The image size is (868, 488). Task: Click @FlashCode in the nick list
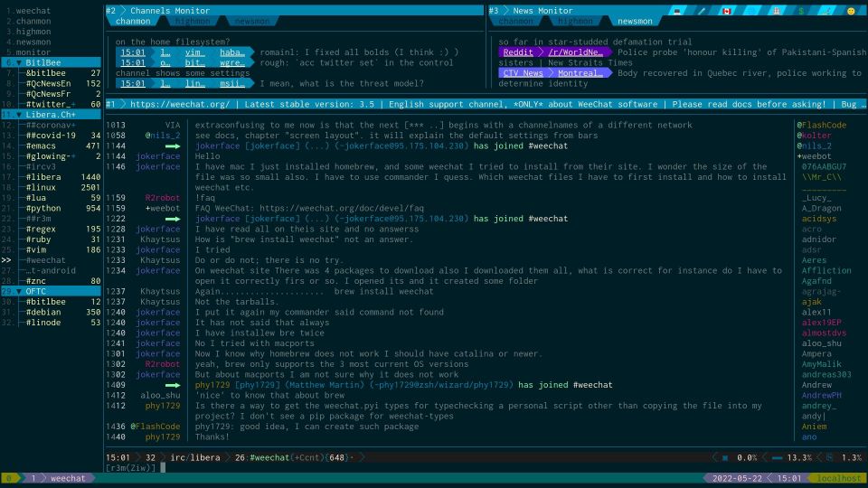tap(822, 125)
